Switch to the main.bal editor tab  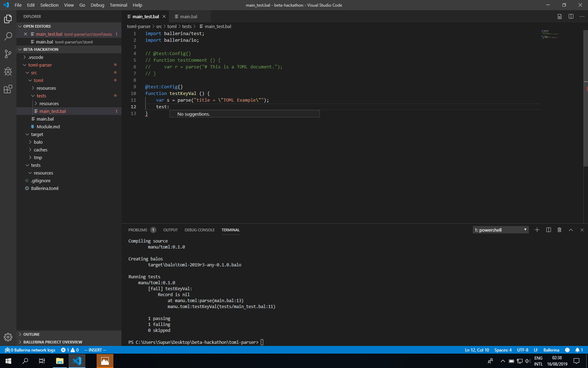coord(189,16)
